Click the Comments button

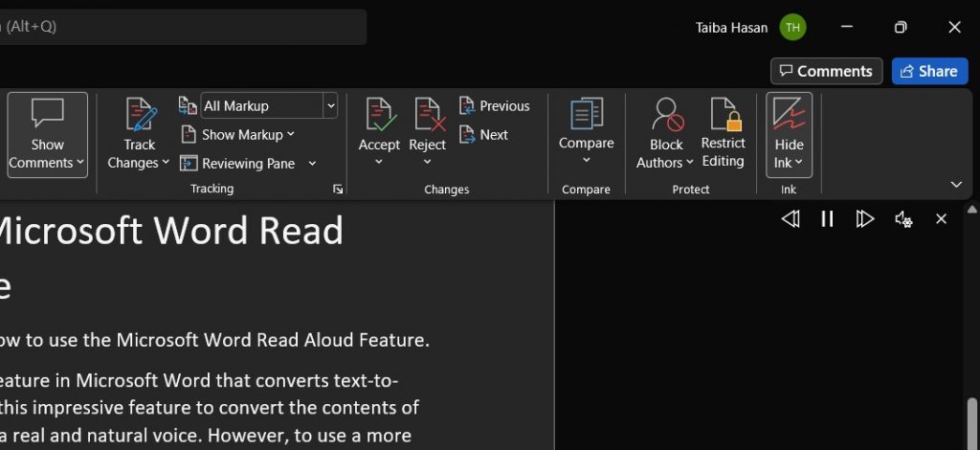click(x=825, y=71)
